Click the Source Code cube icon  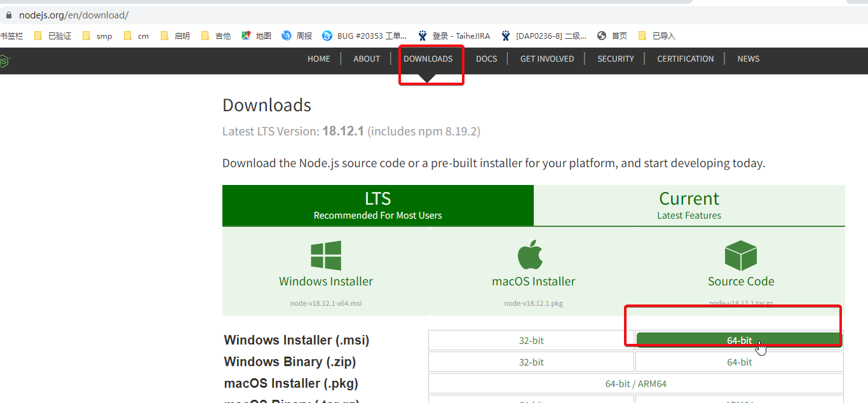click(x=741, y=256)
